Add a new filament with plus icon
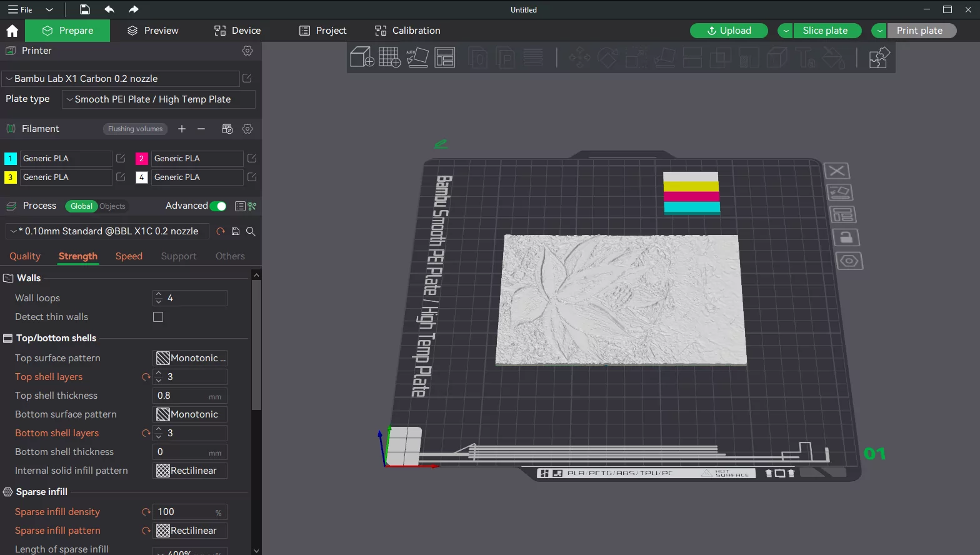Viewport: 980px width, 555px height. [182, 129]
